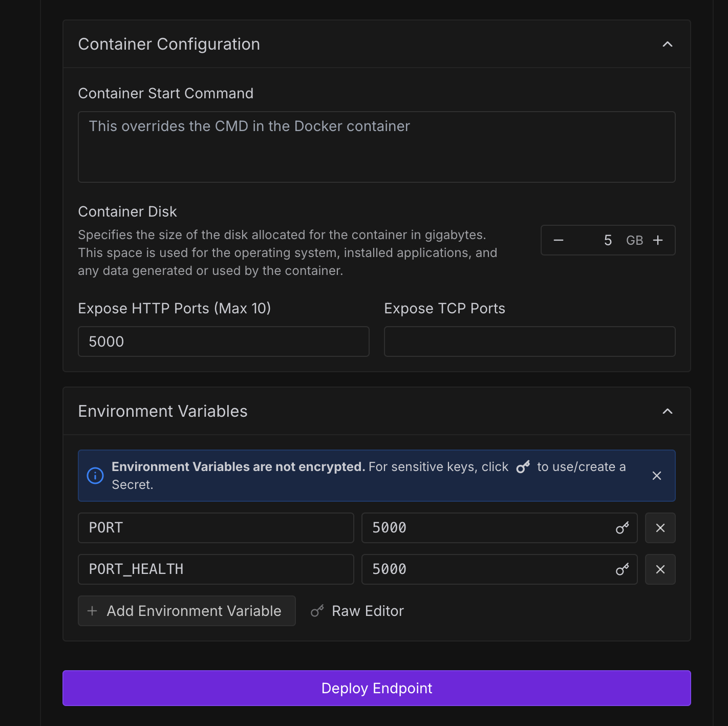The image size is (728, 726).
Task: Collapse the Environment Variables section
Action: coord(667,411)
